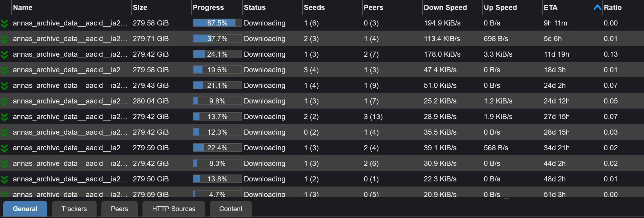Click the 19.6% progress bar
The width and height of the screenshot is (644, 218).
[x=217, y=70]
